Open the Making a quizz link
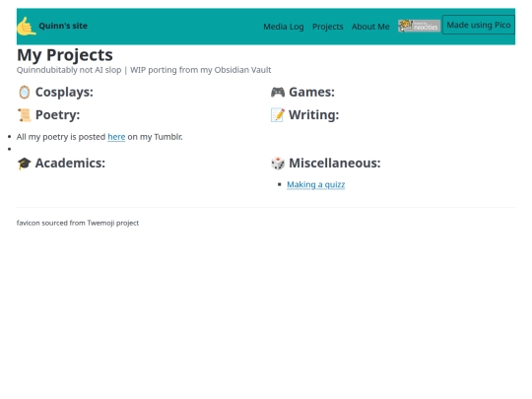The width and height of the screenshot is (532, 399). pos(316,184)
